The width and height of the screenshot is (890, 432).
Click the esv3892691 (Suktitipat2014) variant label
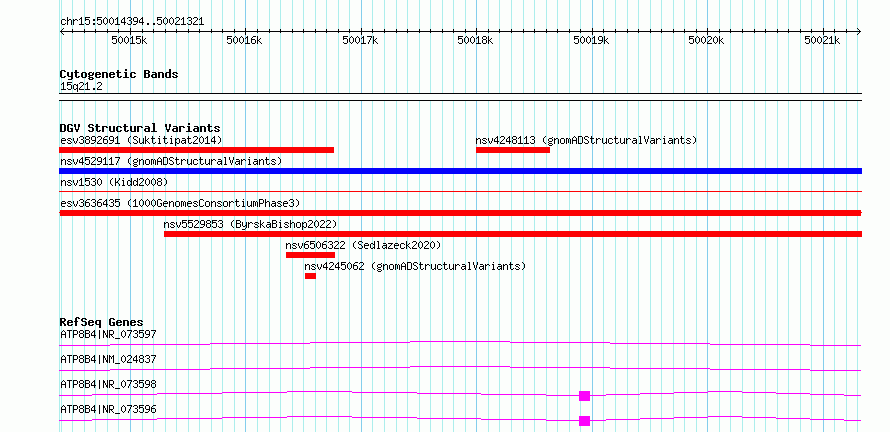141,140
